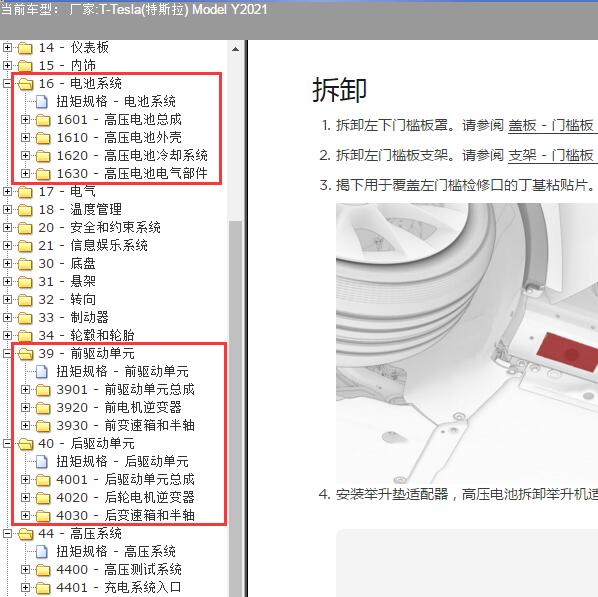
Task: Select 扭矩规格 - 后驱动单元 document
Action: click(122, 462)
